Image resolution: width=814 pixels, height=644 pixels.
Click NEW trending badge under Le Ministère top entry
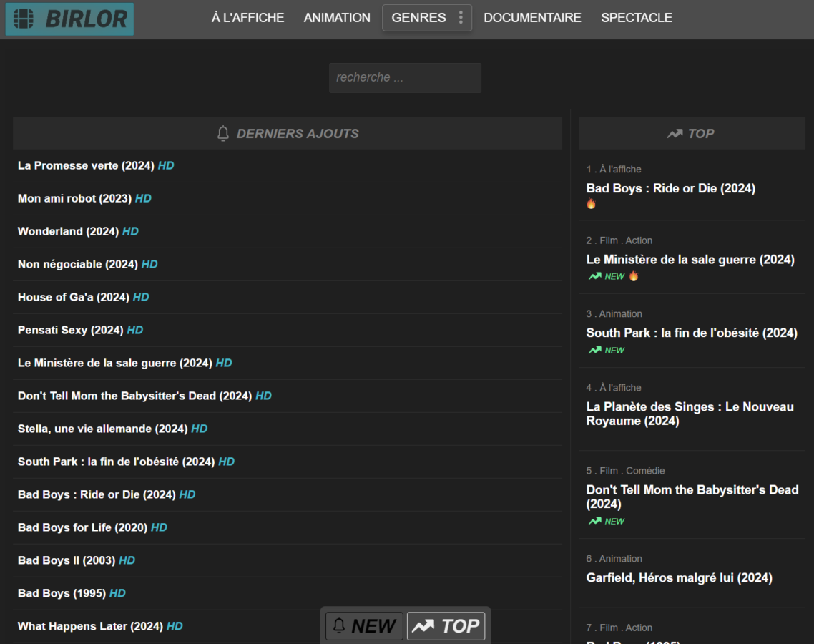607,276
